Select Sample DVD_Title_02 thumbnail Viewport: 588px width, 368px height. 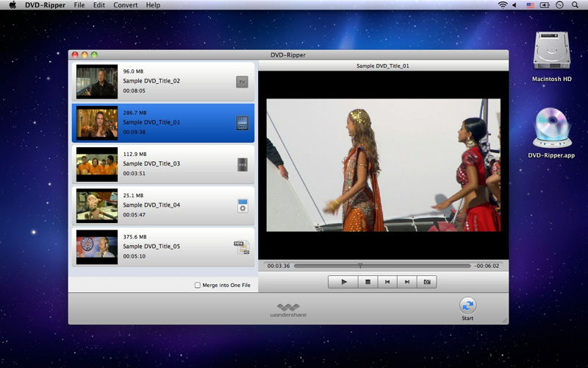(x=97, y=82)
